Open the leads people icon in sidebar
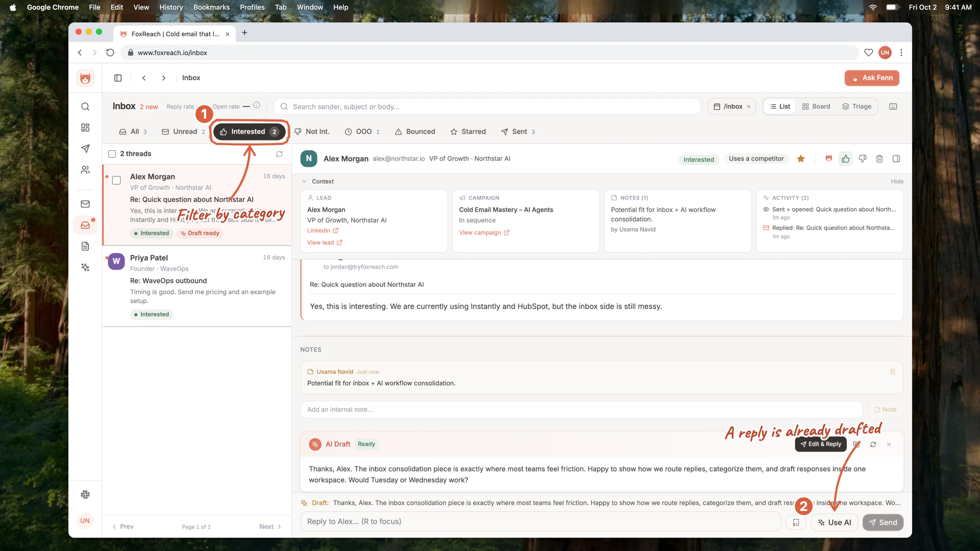 pyautogui.click(x=85, y=170)
